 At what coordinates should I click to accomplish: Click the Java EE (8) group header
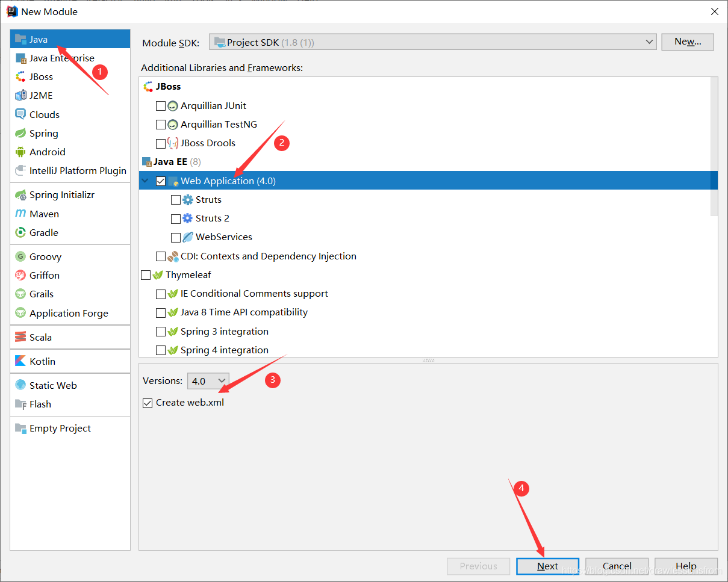point(425,161)
